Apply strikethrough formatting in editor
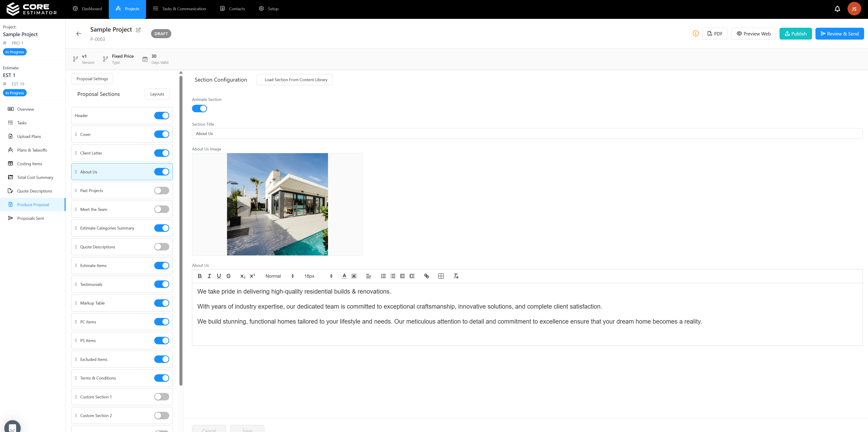This screenshot has height=432, width=868. click(228, 276)
